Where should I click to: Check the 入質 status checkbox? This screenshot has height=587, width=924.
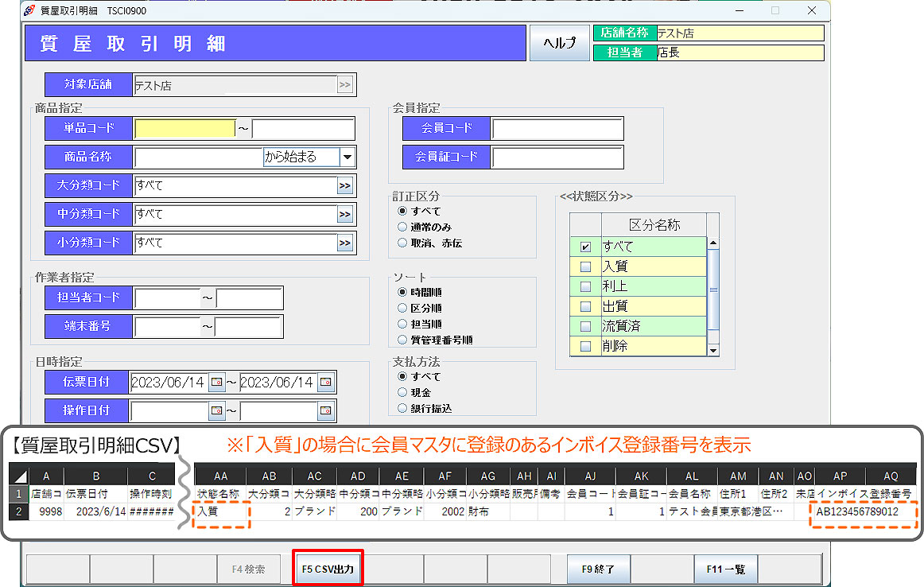tap(586, 266)
